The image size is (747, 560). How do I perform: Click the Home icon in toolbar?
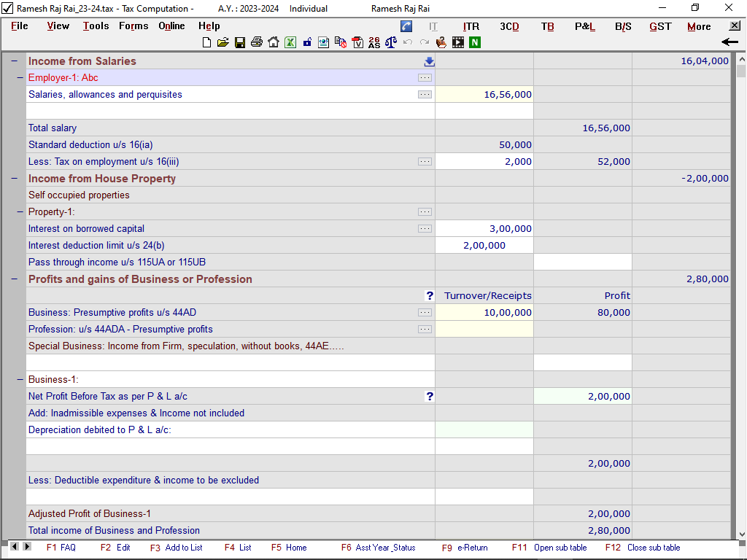click(274, 43)
